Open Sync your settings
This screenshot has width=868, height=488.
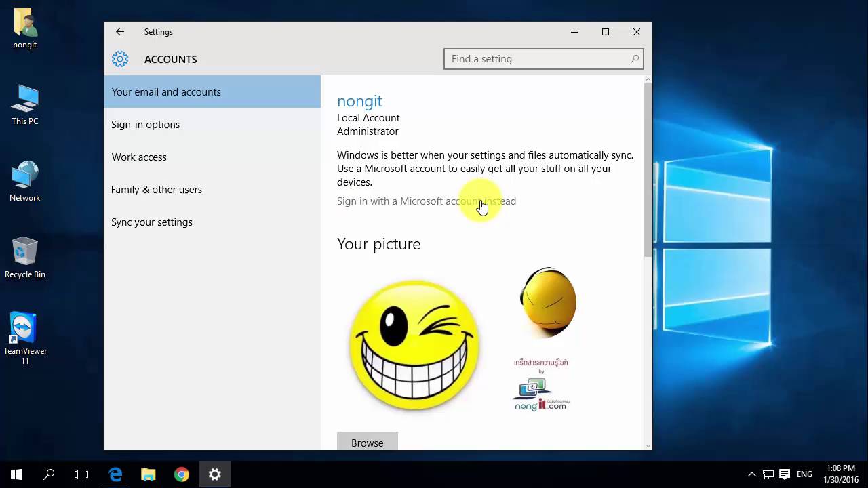[x=212, y=222]
